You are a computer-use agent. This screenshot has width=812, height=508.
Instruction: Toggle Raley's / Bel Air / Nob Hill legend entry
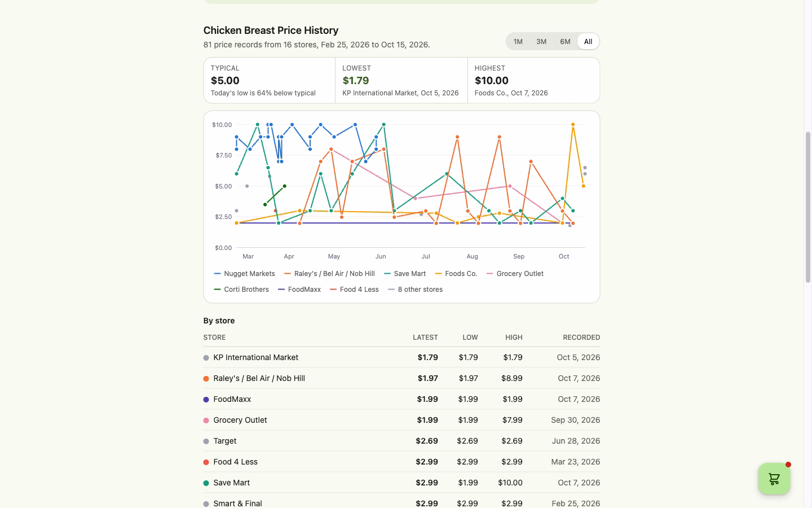(x=329, y=274)
